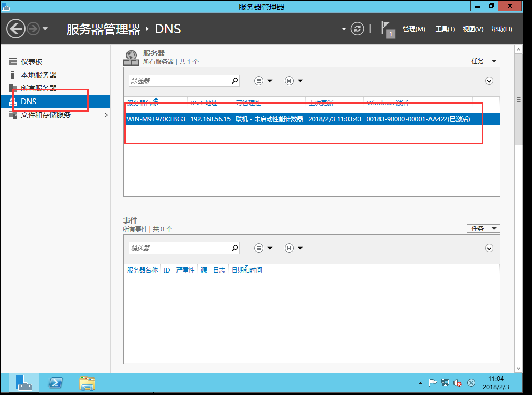Collapse events panel with chevron button
532x395 pixels.
[x=489, y=248]
